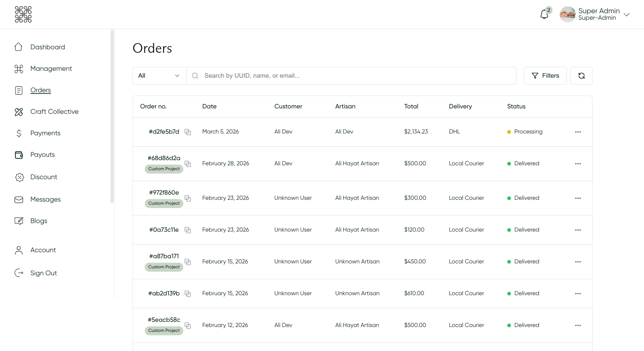The width and height of the screenshot is (644, 351).
Task: Open actions menu for order #68d86d2a
Action: 578,164
